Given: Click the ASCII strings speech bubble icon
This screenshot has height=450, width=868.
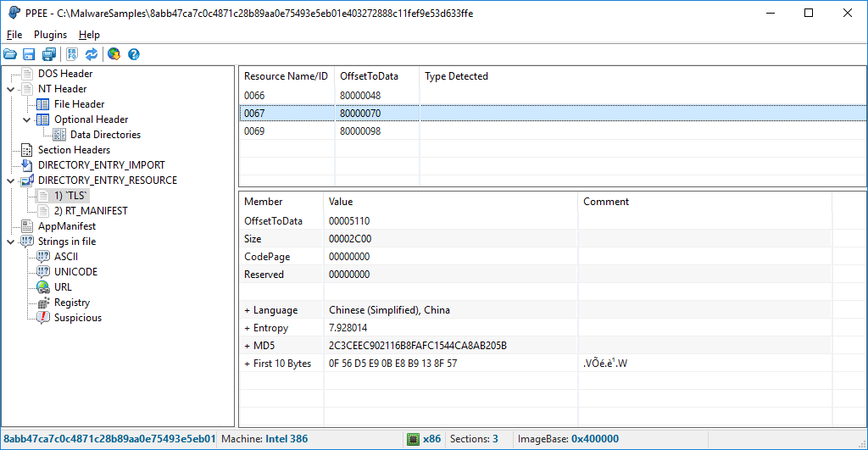Looking at the screenshot, I should tap(43, 257).
